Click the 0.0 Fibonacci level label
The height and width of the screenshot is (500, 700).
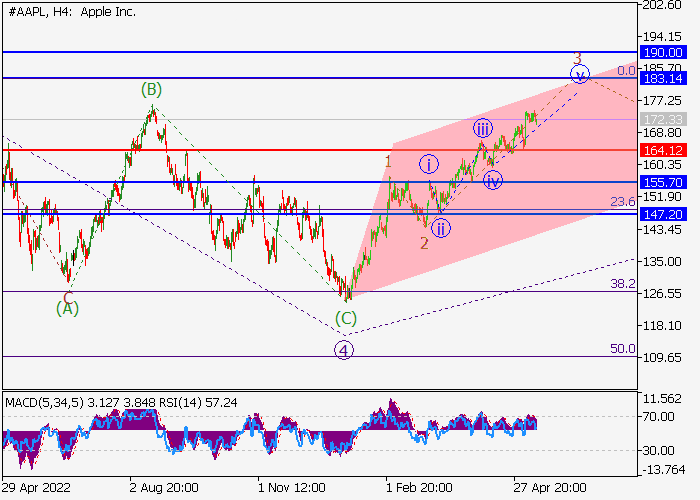[x=626, y=71]
